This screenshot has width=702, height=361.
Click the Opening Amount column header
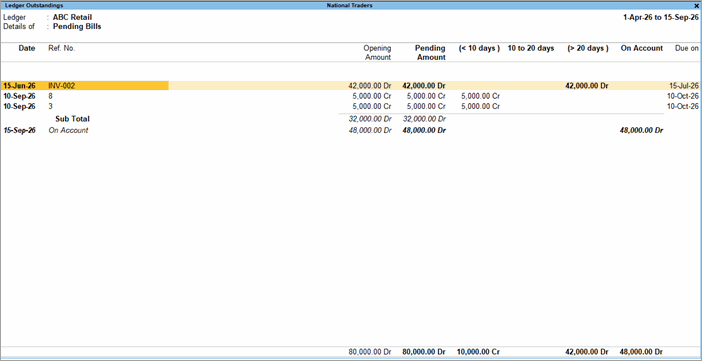[377, 52]
